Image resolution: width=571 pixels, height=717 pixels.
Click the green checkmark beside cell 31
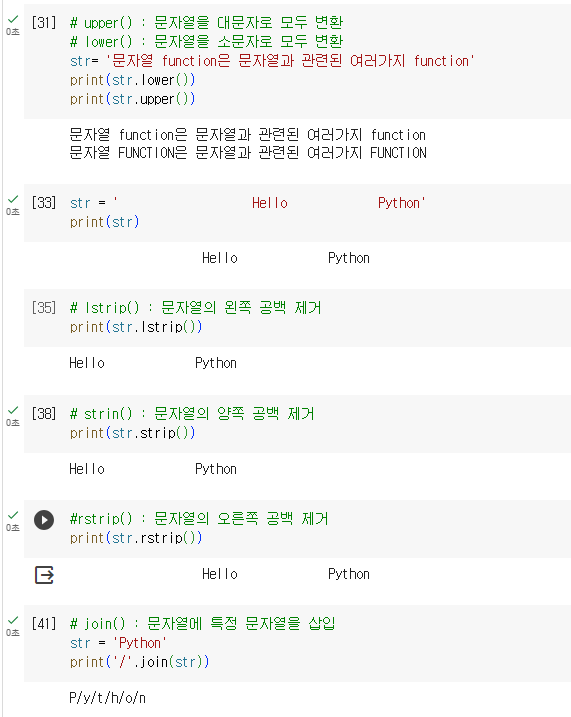click(13, 19)
